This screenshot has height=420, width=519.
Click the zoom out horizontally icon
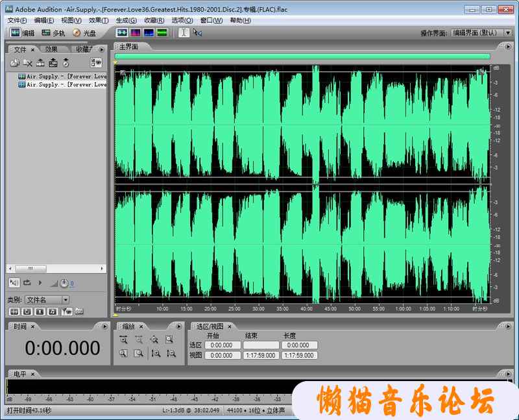(x=139, y=340)
